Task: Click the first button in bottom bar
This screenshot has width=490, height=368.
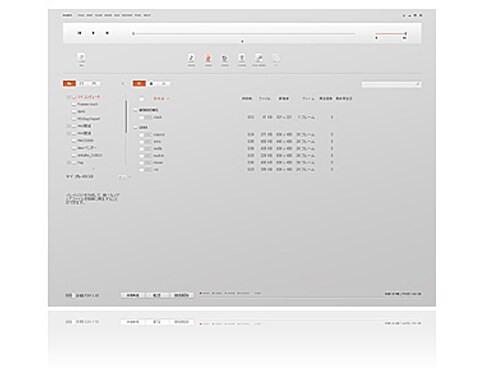Action: 133,295
